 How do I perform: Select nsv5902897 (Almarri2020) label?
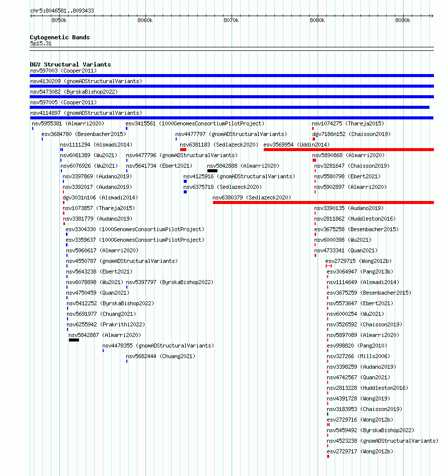[350, 187]
